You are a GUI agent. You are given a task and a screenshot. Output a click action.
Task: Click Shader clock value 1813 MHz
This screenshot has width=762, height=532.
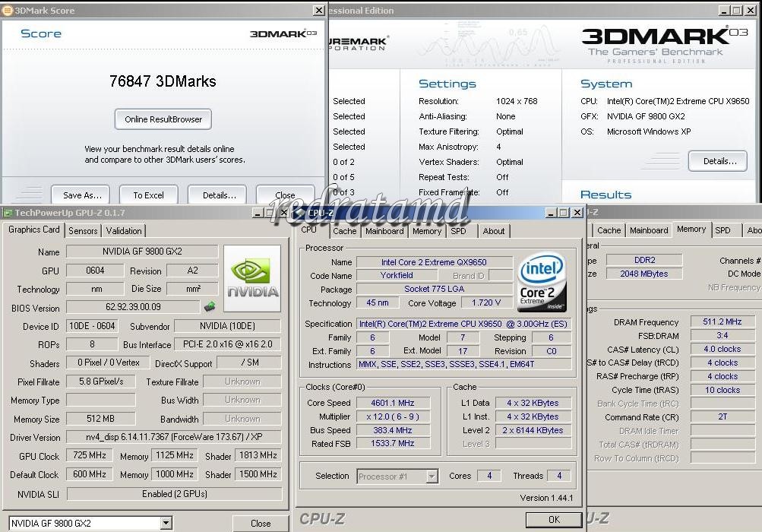click(258, 455)
